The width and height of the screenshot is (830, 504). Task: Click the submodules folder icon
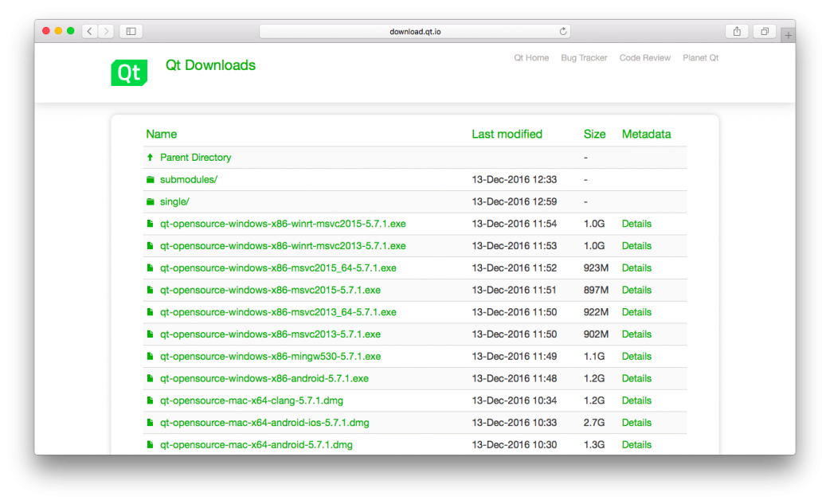(x=150, y=180)
